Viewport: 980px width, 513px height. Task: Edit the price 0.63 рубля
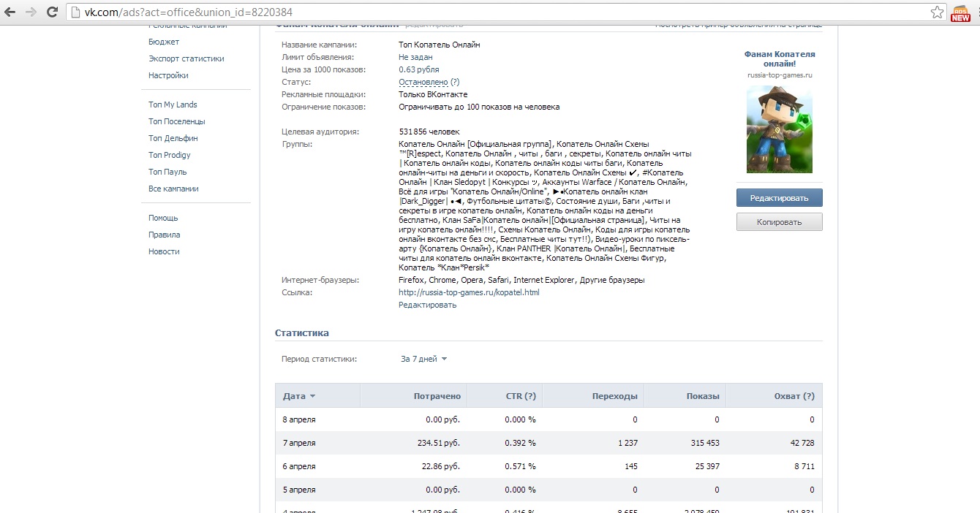pyautogui.click(x=419, y=69)
